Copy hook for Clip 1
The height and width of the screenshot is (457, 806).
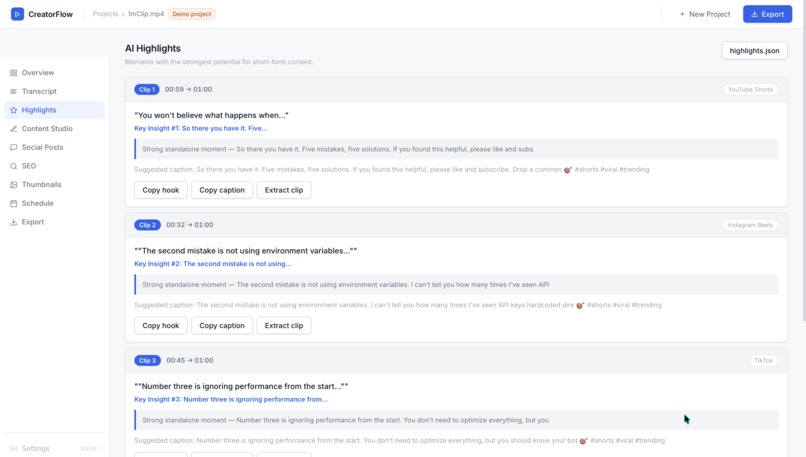click(x=161, y=190)
